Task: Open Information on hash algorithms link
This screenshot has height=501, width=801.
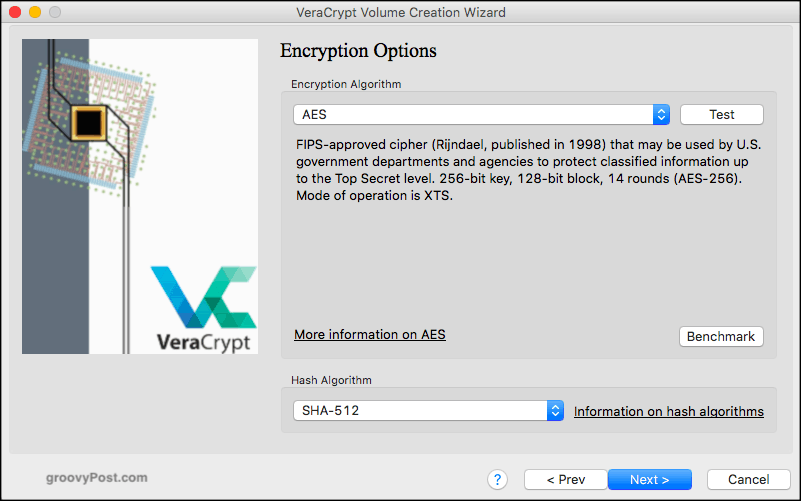Action: pyautogui.click(x=669, y=411)
